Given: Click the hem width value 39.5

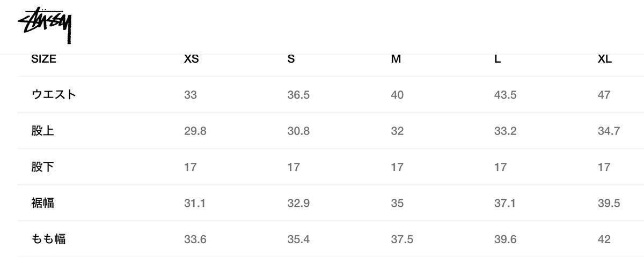Looking at the screenshot, I should (609, 203).
